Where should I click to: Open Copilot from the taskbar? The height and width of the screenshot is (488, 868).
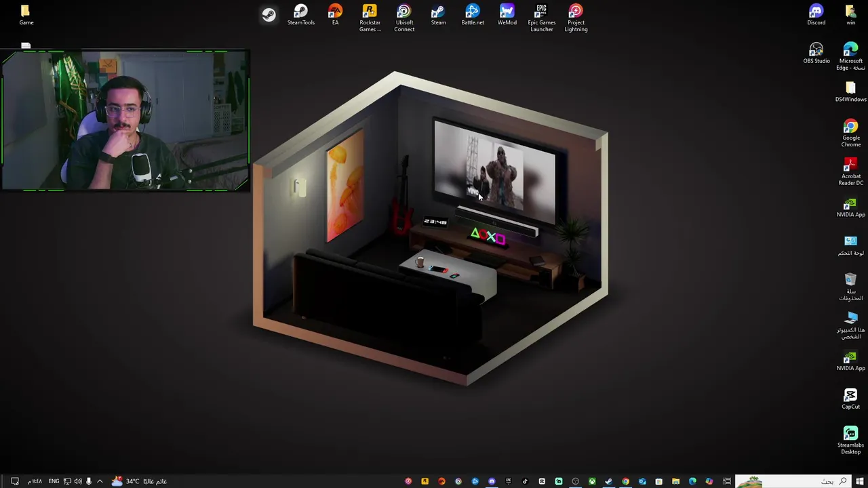pyautogui.click(x=709, y=481)
